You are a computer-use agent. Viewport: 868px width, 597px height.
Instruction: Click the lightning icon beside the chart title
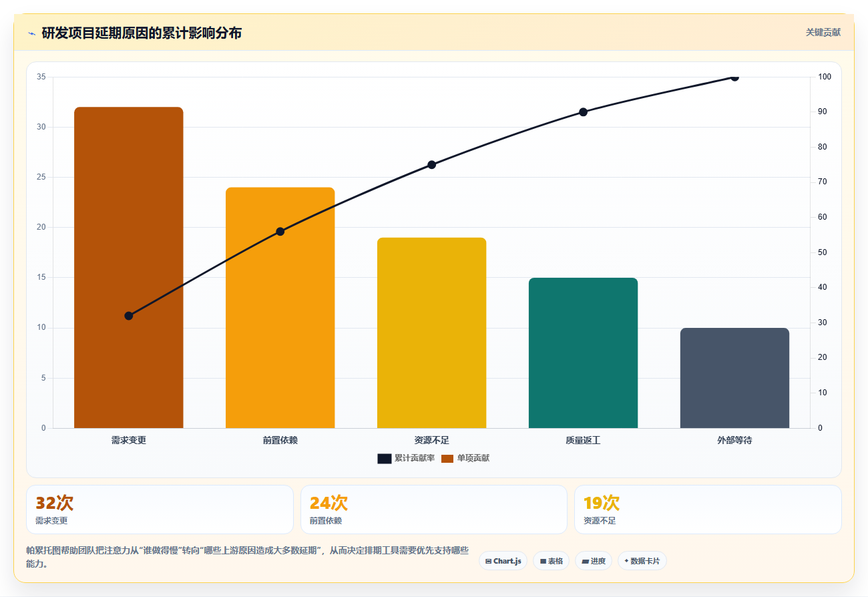coord(31,33)
